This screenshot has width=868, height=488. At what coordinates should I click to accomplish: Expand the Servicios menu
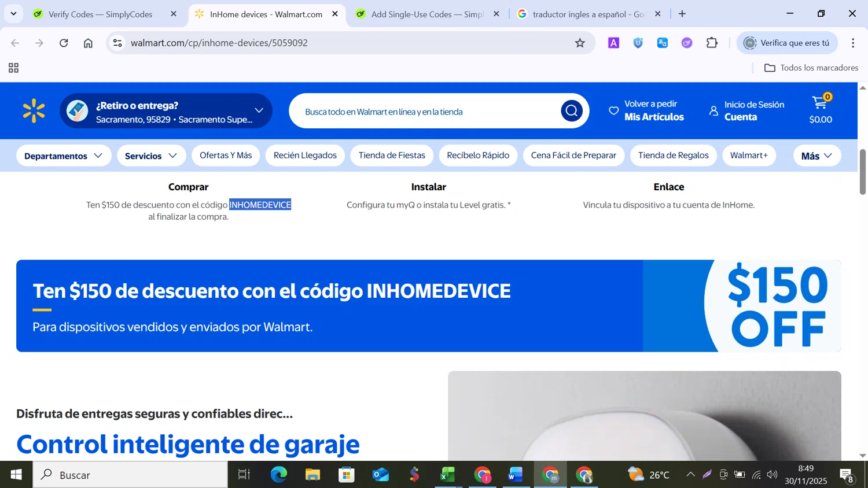[x=151, y=156]
